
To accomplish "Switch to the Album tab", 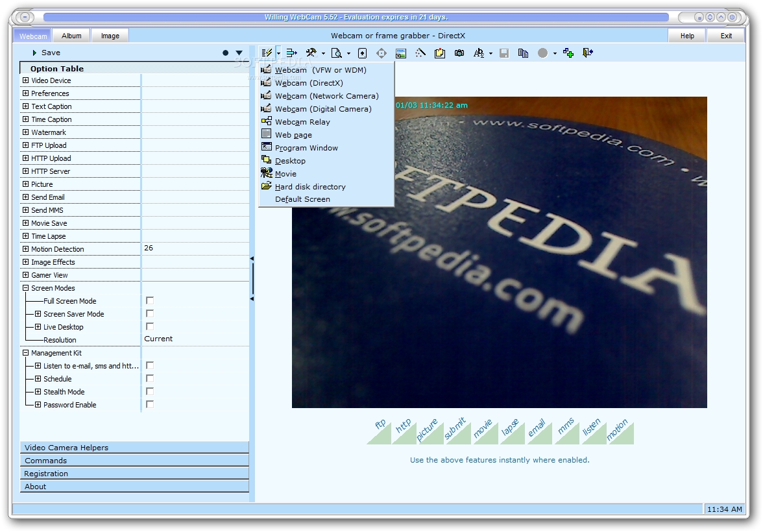I will (71, 36).
